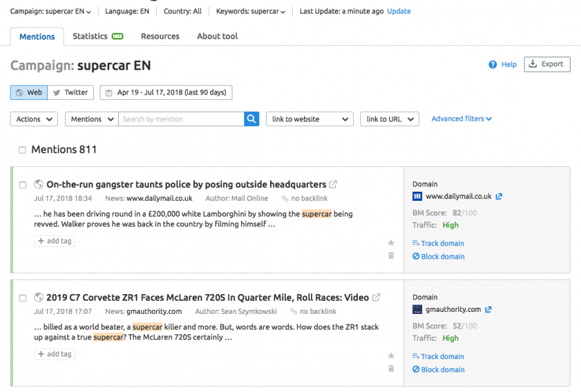Add tag to the gangster mention
Screen dimensions: 581x392
pyautogui.click(x=54, y=241)
